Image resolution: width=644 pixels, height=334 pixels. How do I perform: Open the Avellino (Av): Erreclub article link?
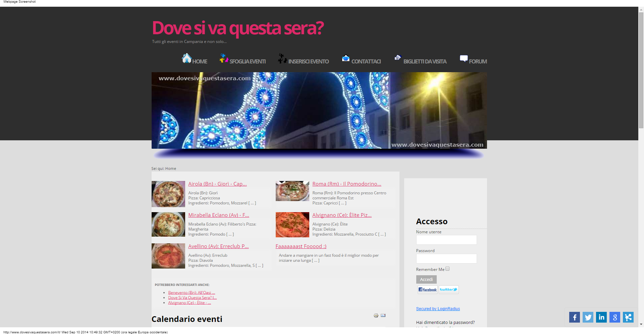pyautogui.click(x=218, y=246)
